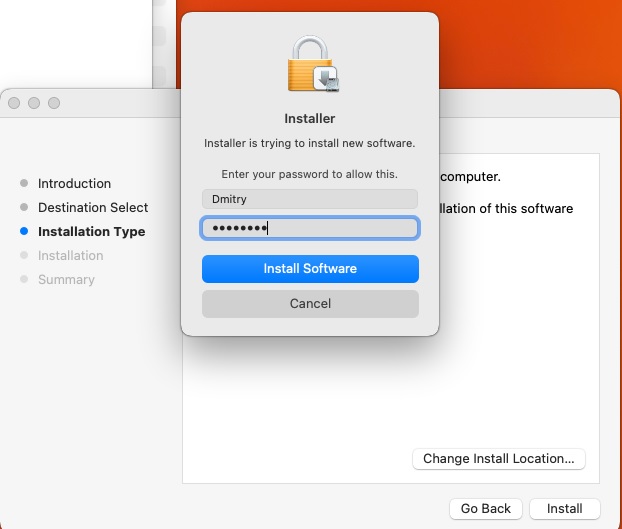Click the Go Back button
This screenshot has width=622, height=529.
[x=485, y=508]
